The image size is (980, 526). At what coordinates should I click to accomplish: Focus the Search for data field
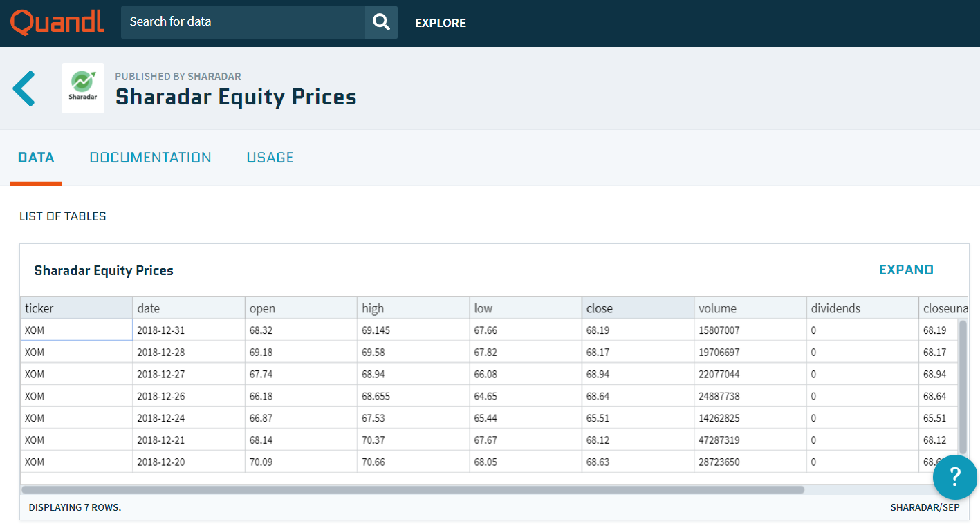pyautogui.click(x=243, y=22)
